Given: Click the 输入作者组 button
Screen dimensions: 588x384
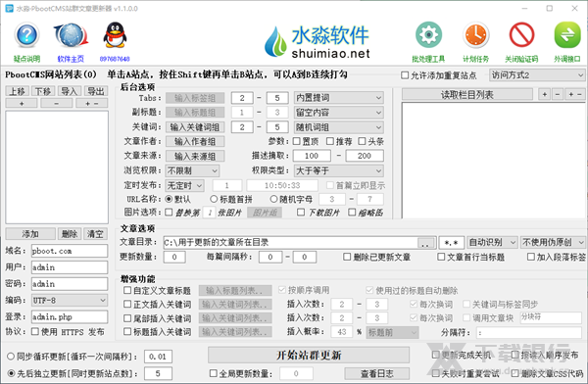Looking at the screenshot, I should 195,141.
